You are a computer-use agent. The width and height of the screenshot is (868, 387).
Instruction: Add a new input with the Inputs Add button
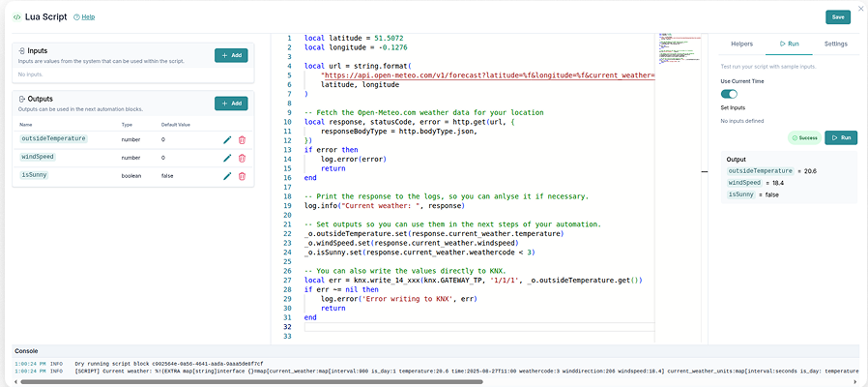(x=231, y=55)
